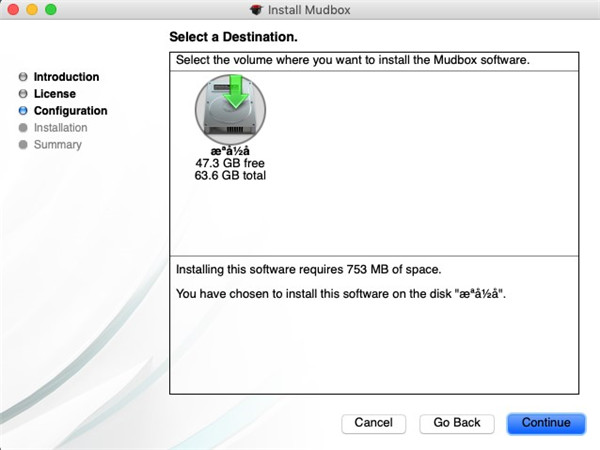Open the Introduction step label

point(66,77)
